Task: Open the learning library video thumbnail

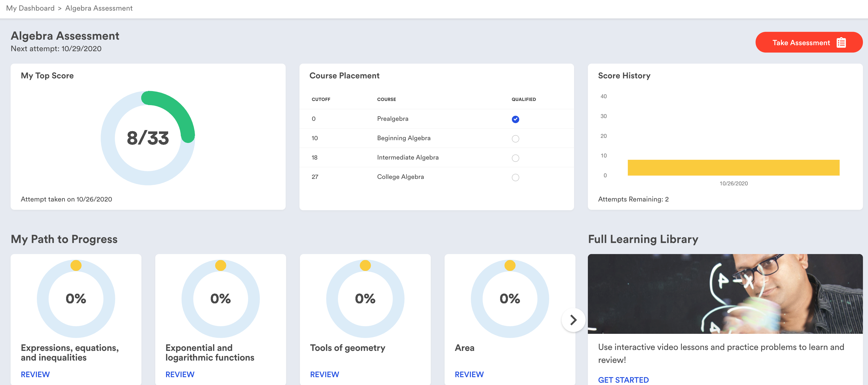Action: pos(725,294)
